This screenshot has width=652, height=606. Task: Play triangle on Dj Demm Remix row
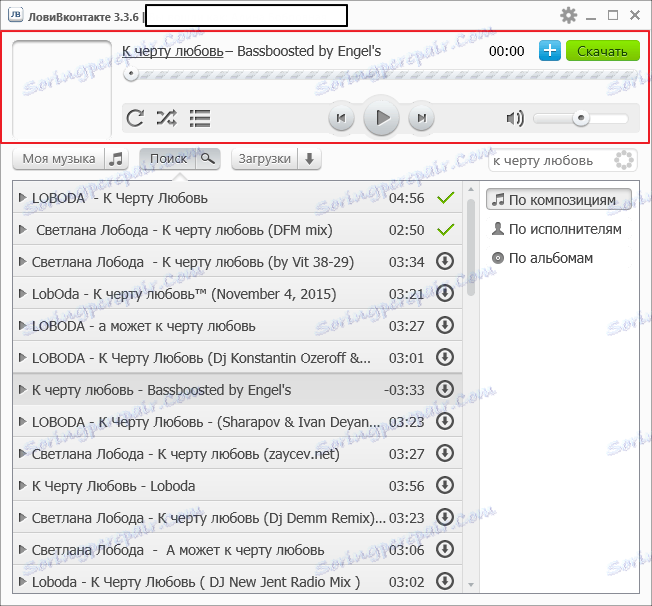[x=22, y=518]
